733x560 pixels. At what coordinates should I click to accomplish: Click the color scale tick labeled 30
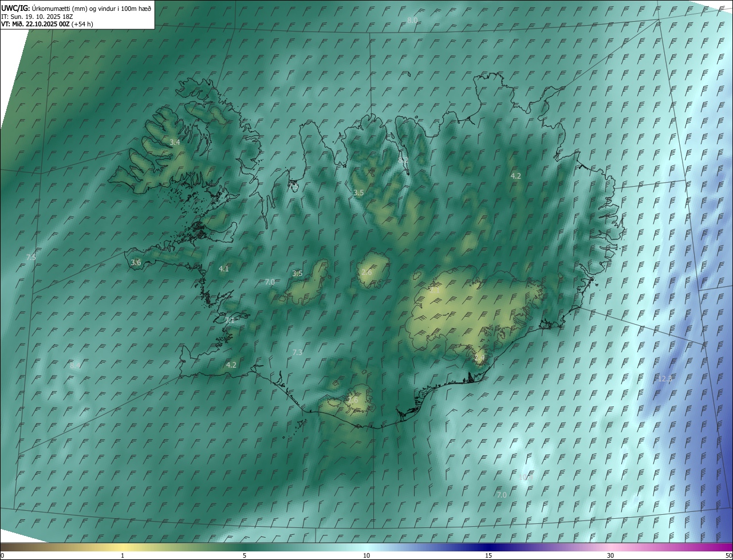pyautogui.click(x=610, y=555)
